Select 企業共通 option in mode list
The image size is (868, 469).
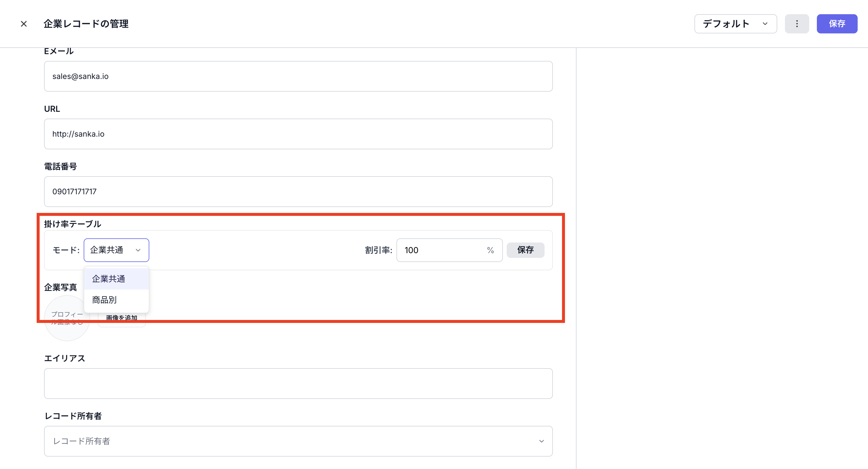tap(108, 279)
